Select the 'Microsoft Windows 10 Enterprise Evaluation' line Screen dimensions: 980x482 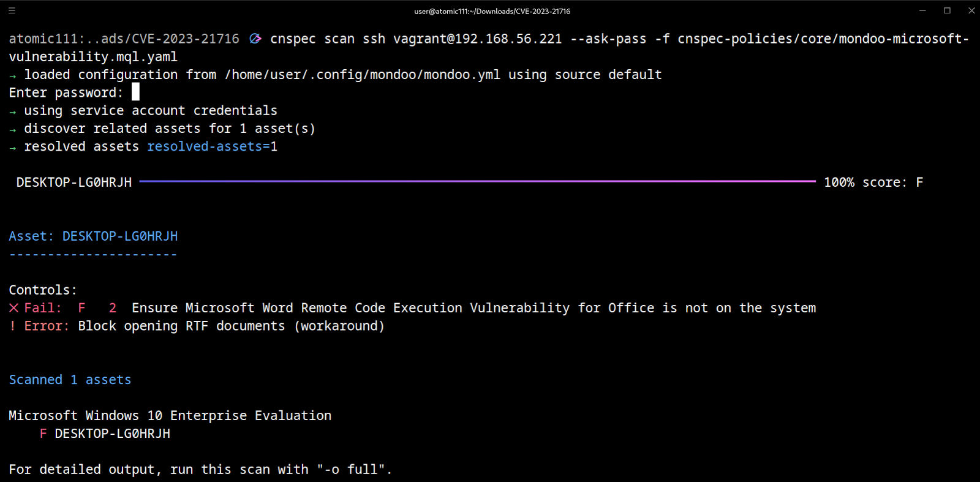[170, 415]
